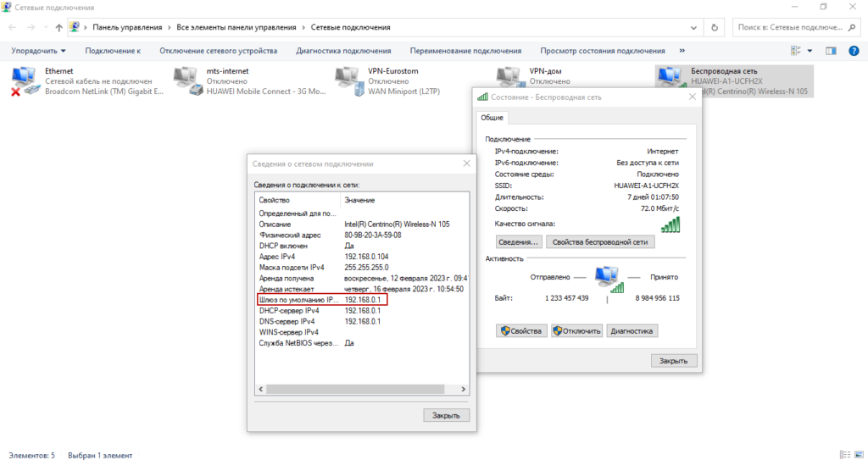The height and width of the screenshot is (460, 868).
Task: Refresh the Сетевые подключения address bar
Action: click(x=715, y=27)
